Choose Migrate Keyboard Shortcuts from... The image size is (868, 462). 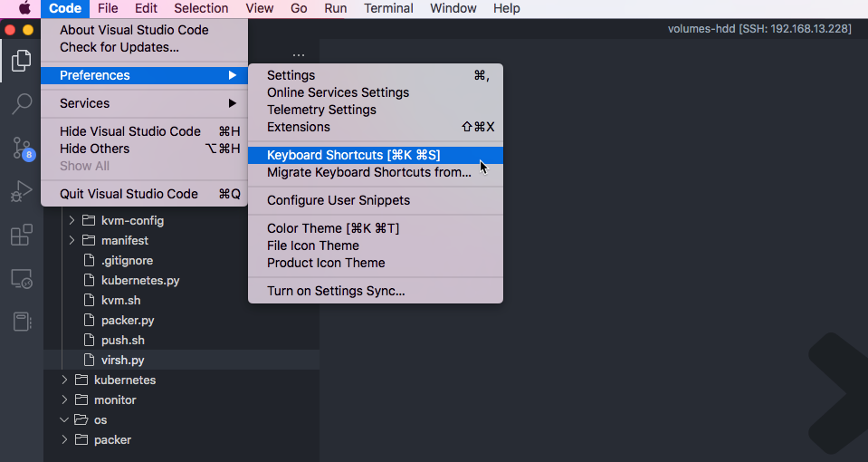coord(376,172)
